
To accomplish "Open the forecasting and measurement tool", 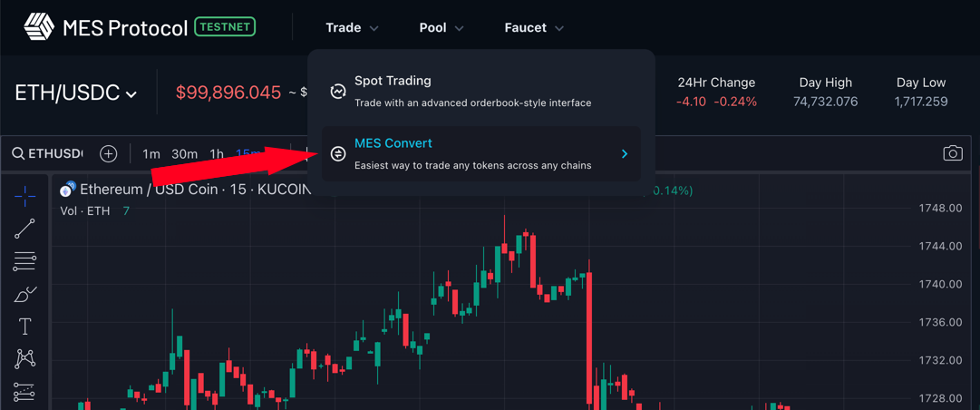I will point(25,391).
